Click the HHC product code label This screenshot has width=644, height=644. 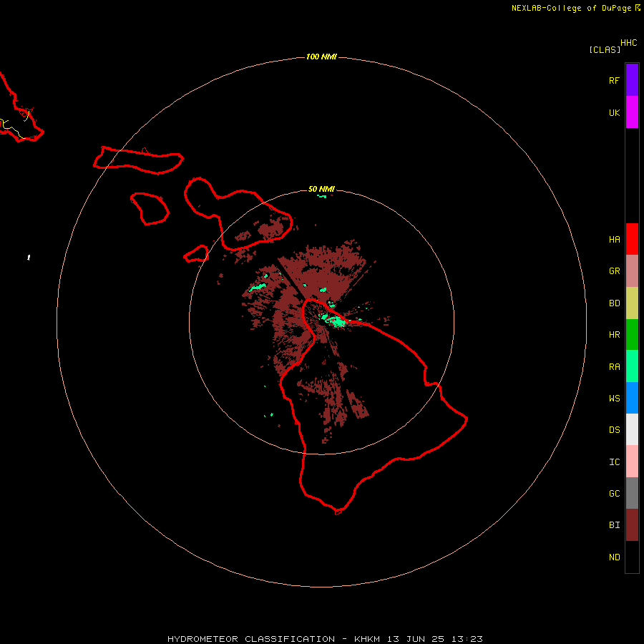tap(628, 43)
